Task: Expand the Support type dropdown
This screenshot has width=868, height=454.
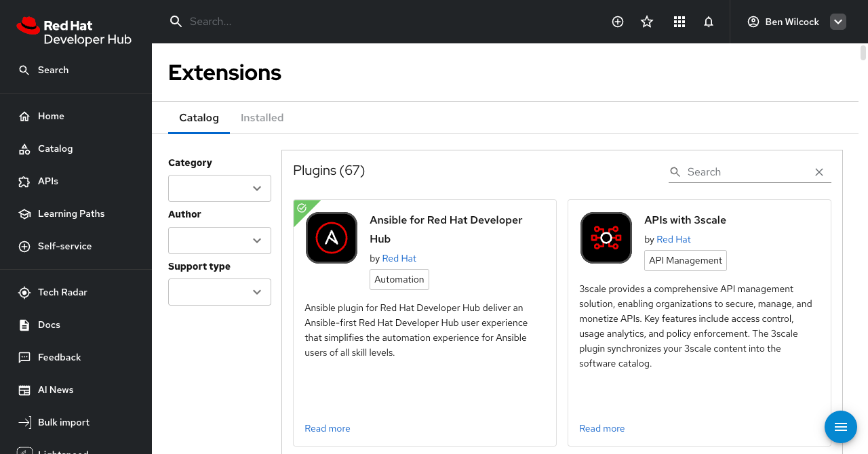Action: [220, 292]
